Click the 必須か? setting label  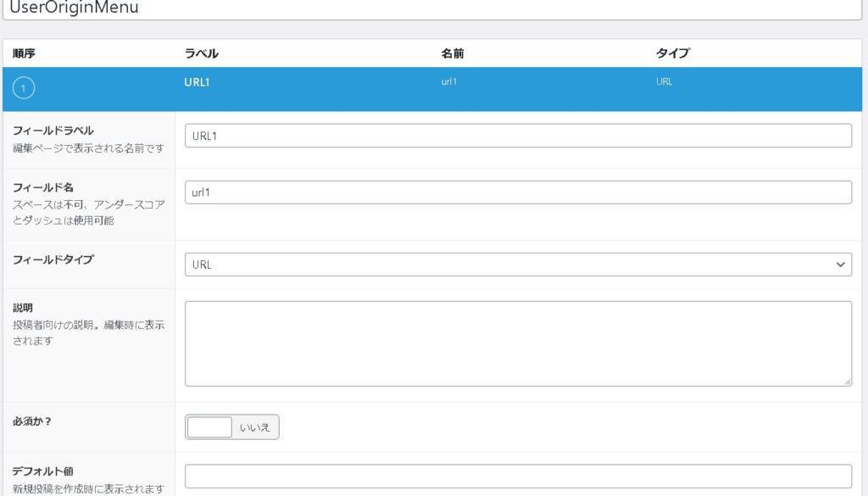pos(33,420)
